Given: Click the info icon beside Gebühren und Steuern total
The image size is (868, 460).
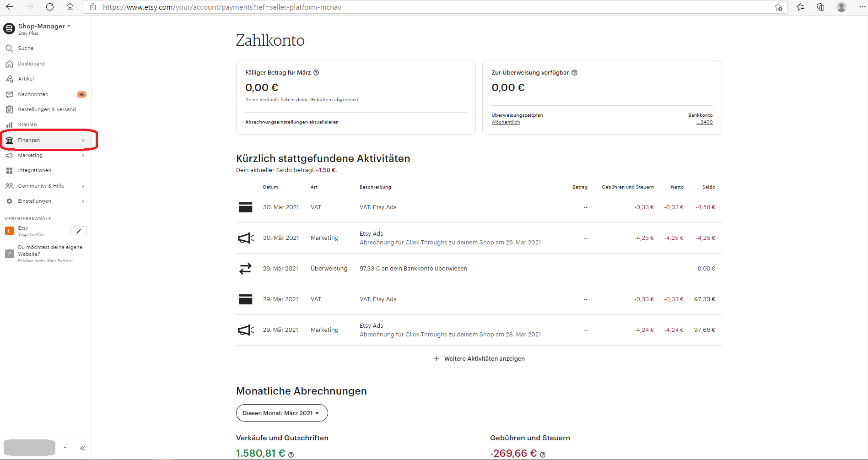Looking at the screenshot, I should [x=543, y=455].
